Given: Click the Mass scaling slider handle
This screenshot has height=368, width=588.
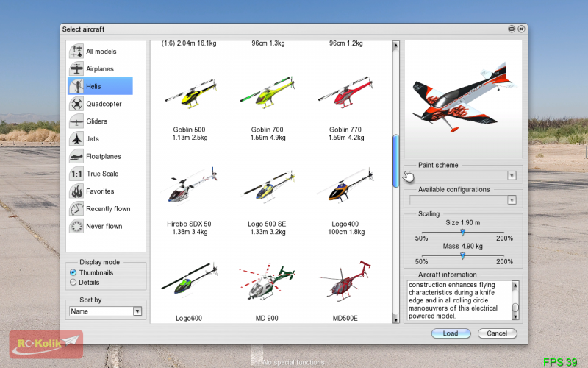Looking at the screenshot, I should (463, 255).
